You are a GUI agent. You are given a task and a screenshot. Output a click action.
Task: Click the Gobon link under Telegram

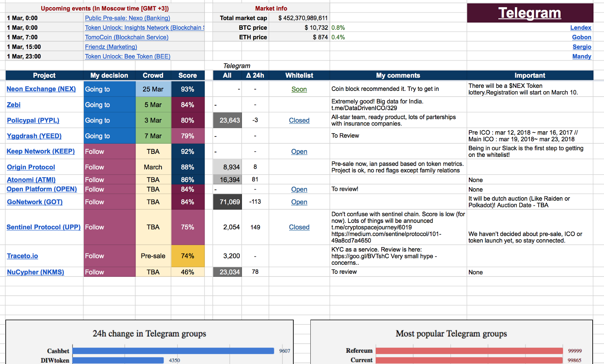[x=582, y=37]
